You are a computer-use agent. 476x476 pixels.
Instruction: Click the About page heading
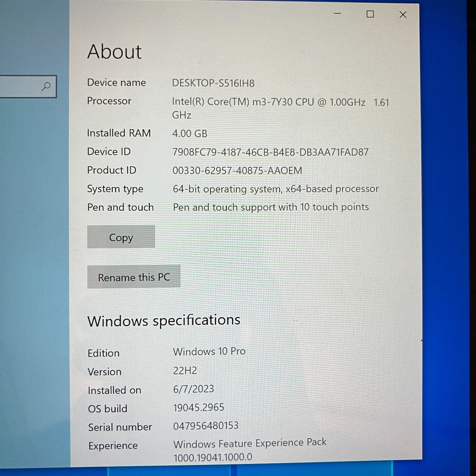tap(115, 52)
